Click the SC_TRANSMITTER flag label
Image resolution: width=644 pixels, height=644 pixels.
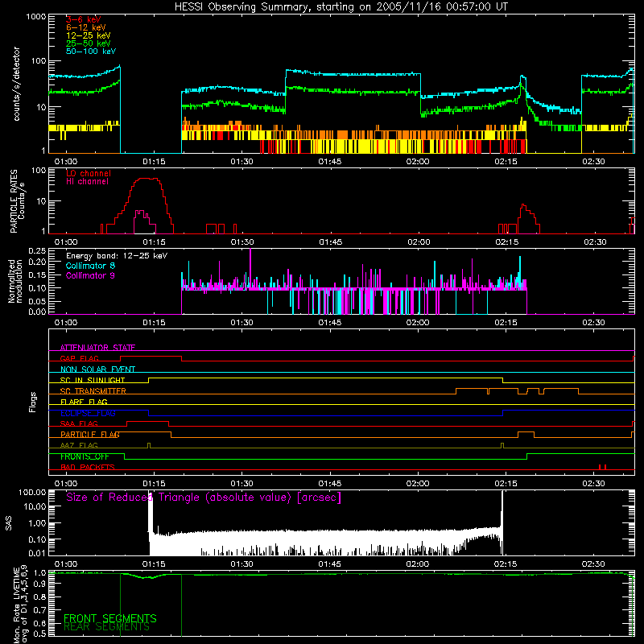tap(93, 391)
